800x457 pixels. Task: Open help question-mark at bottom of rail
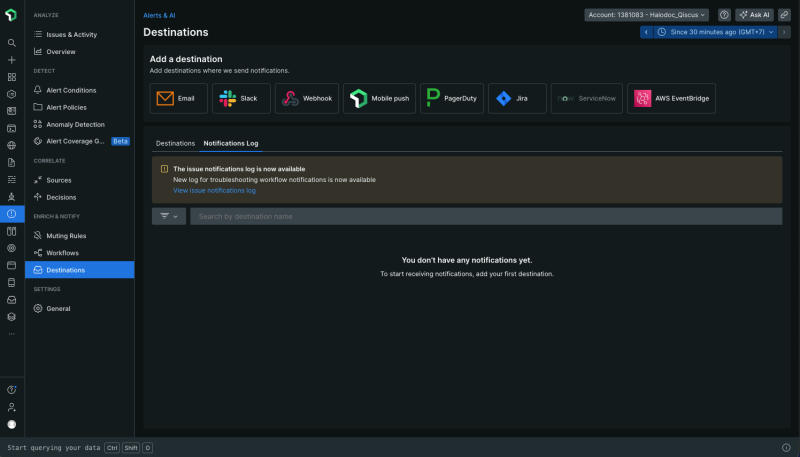(12, 390)
